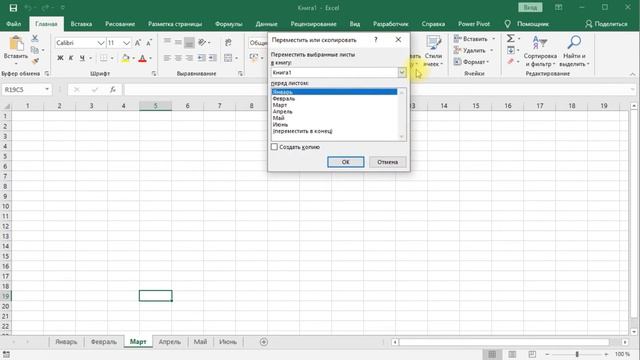Click OK in move or copy dialog
The width and height of the screenshot is (640, 360).
tap(345, 162)
